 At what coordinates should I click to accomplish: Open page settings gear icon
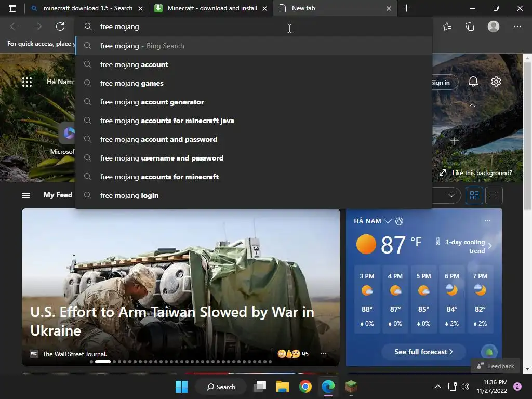click(x=496, y=82)
